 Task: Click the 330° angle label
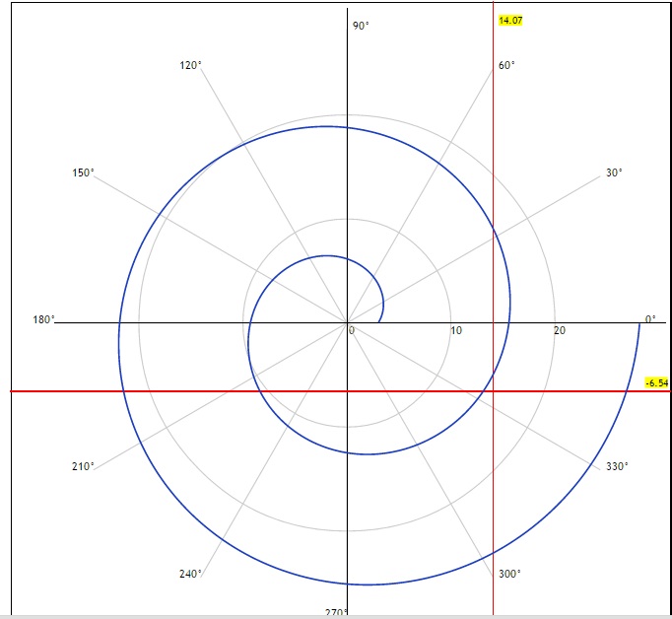pos(617,466)
